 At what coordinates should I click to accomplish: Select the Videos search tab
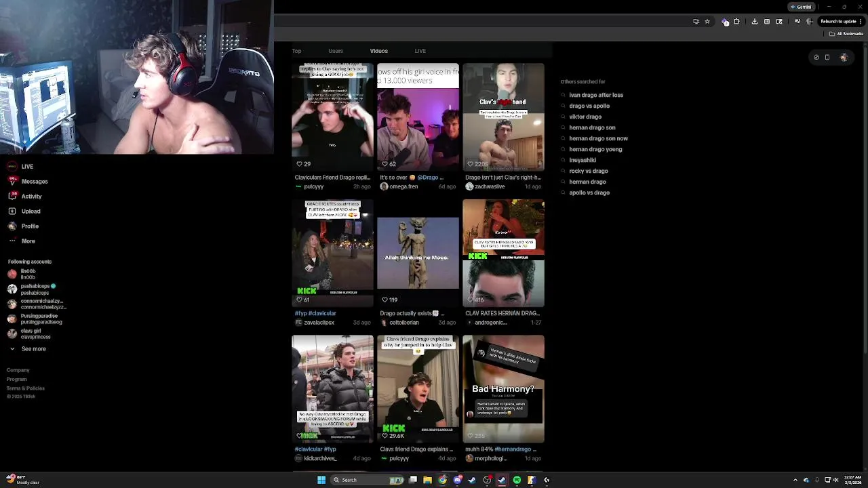point(379,51)
